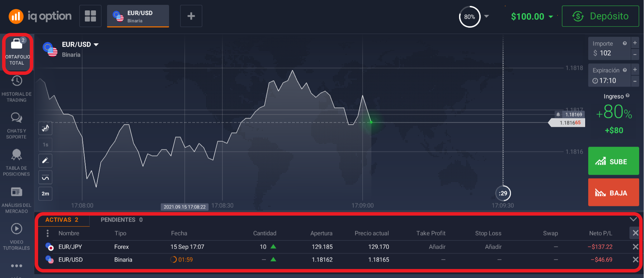Open the indicators wave tool
Screen dimensions: 644x278
(45, 177)
